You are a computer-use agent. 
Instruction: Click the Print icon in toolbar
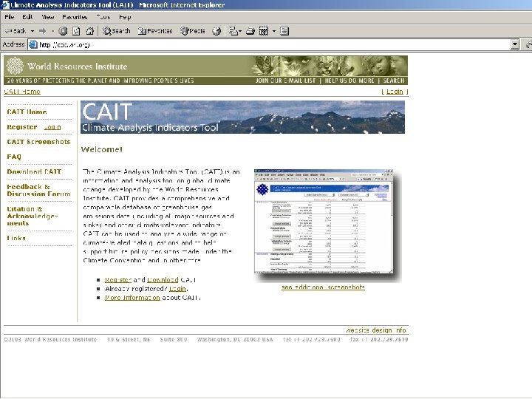tap(250, 31)
